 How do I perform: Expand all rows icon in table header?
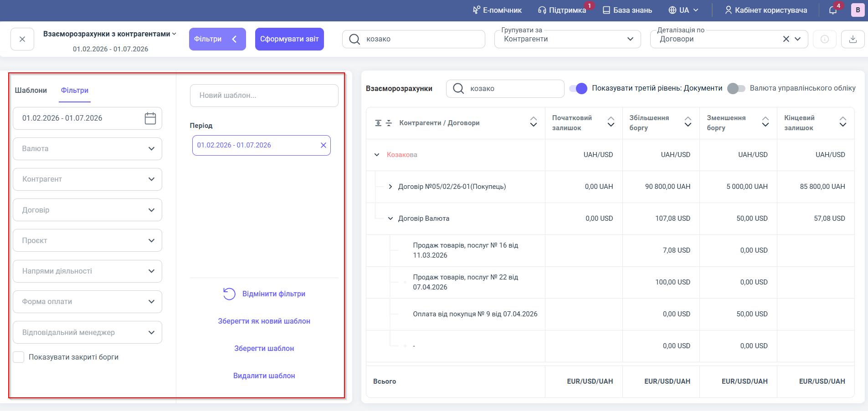378,123
